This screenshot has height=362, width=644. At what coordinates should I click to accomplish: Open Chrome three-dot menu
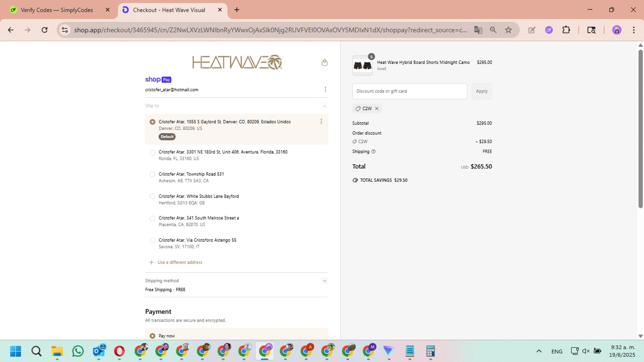634,30
